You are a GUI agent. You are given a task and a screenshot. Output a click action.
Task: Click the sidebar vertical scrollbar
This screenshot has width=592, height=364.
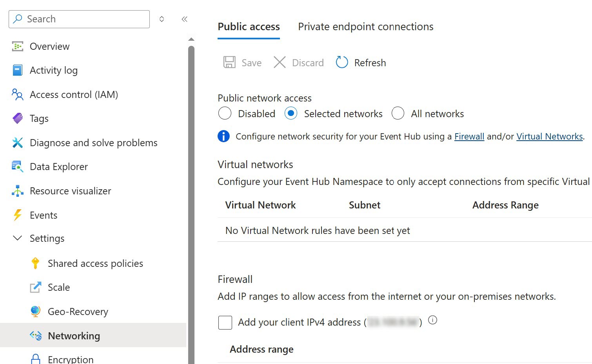(x=191, y=196)
